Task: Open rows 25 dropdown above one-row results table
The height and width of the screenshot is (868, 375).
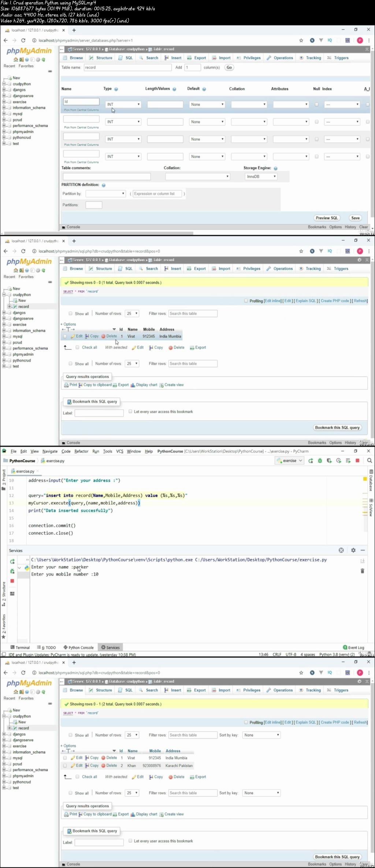Action: pos(132,313)
